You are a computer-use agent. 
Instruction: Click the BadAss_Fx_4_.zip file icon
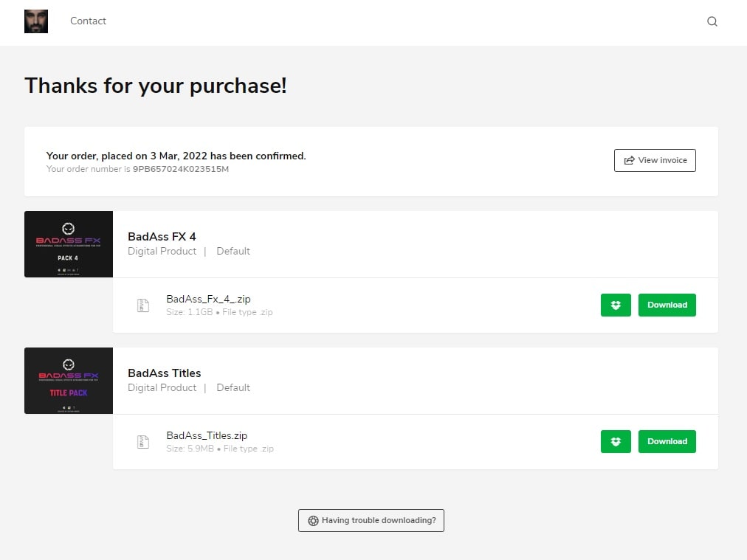[143, 305]
